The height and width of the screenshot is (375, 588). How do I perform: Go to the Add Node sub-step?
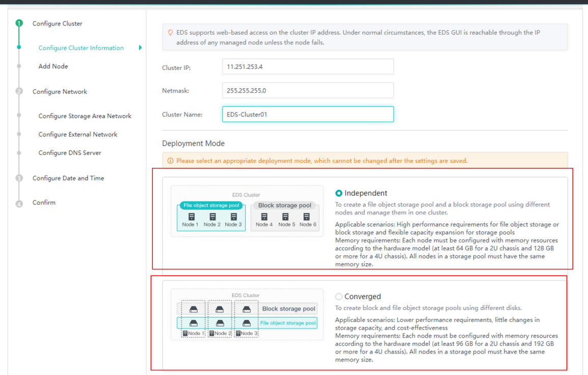coord(54,66)
